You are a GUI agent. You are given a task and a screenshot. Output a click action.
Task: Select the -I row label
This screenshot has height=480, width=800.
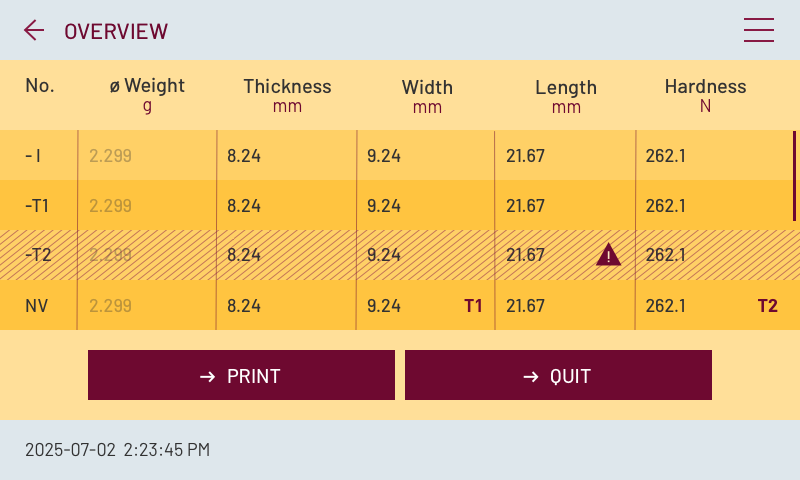(34, 156)
